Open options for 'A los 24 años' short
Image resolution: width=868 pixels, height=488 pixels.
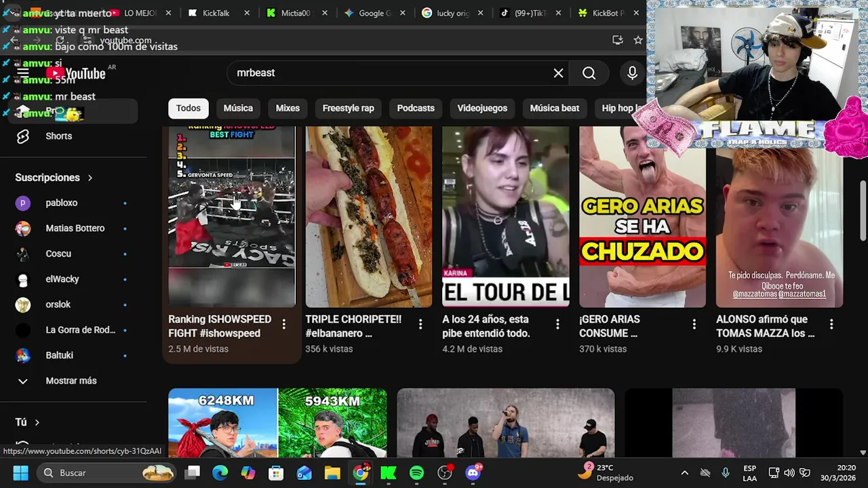coord(557,325)
